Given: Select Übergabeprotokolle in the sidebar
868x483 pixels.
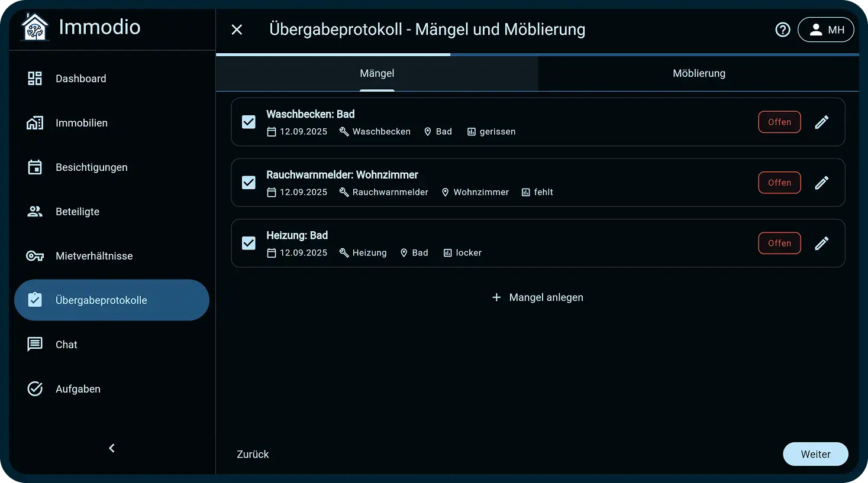Looking at the screenshot, I should pyautogui.click(x=112, y=300).
